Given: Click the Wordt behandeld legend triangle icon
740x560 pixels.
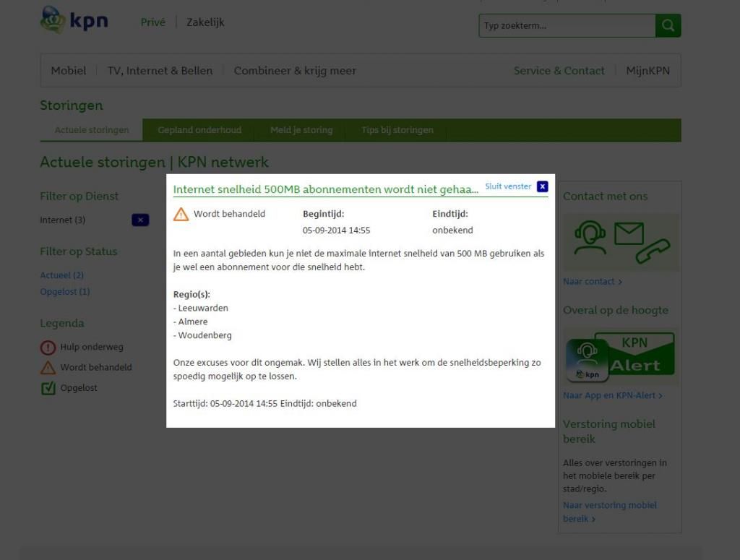Looking at the screenshot, I should (48, 368).
